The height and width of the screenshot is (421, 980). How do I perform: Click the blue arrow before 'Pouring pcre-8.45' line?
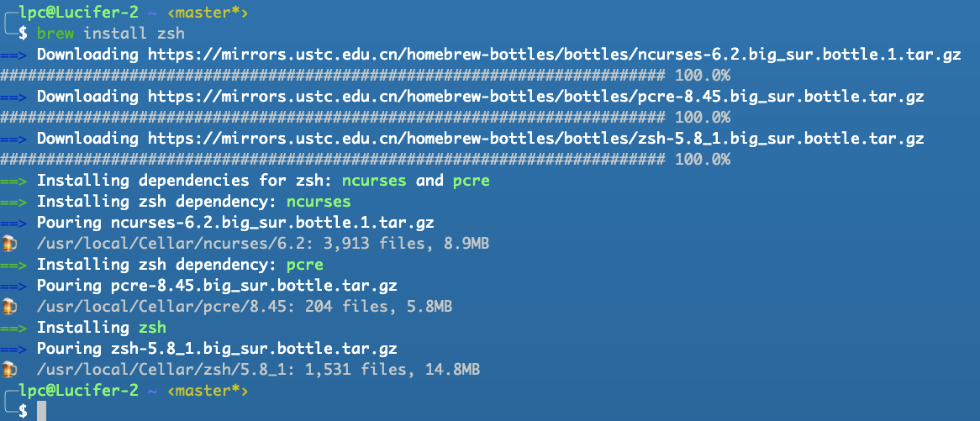click(x=13, y=286)
